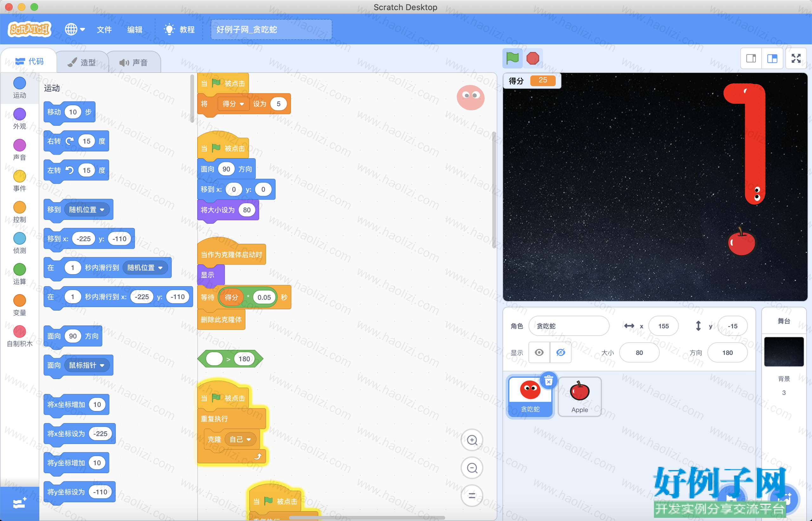
Task: Click the green flag to start project
Action: point(512,58)
